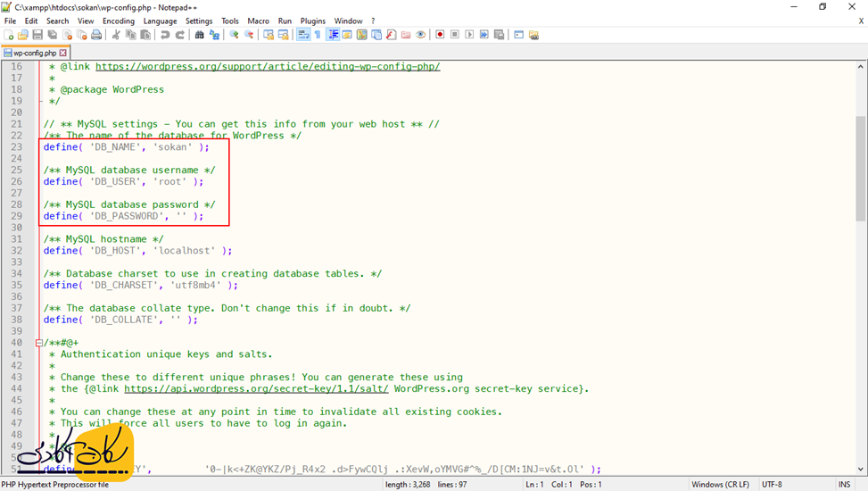The image size is (868, 491).
Task: Click the Windows (CR LF) status field
Action: click(720, 485)
